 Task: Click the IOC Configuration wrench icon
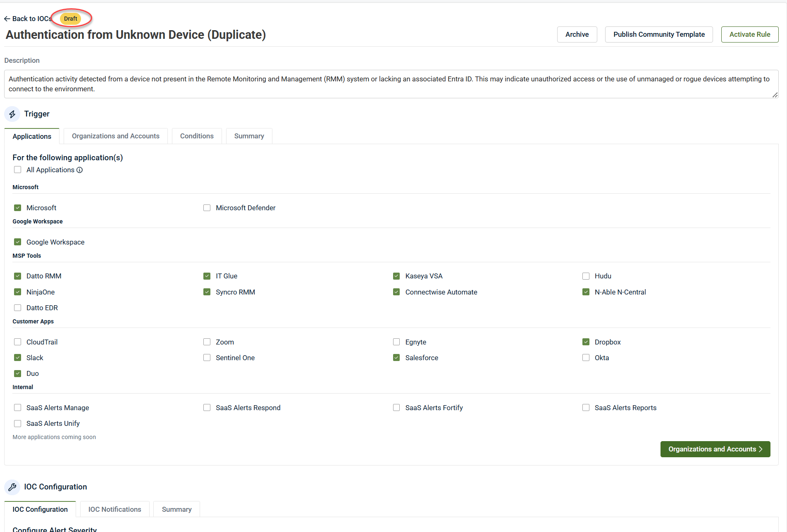coord(12,487)
